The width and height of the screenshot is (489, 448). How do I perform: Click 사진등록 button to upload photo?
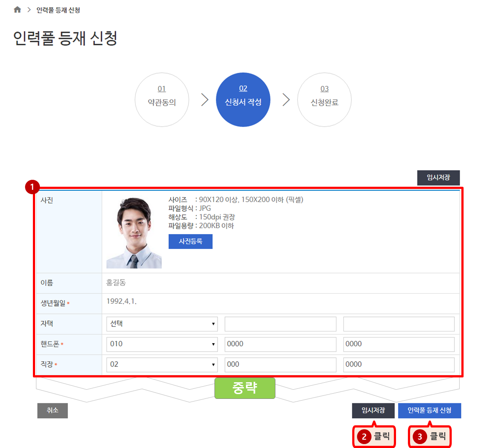pyautogui.click(x=190, y=241)
